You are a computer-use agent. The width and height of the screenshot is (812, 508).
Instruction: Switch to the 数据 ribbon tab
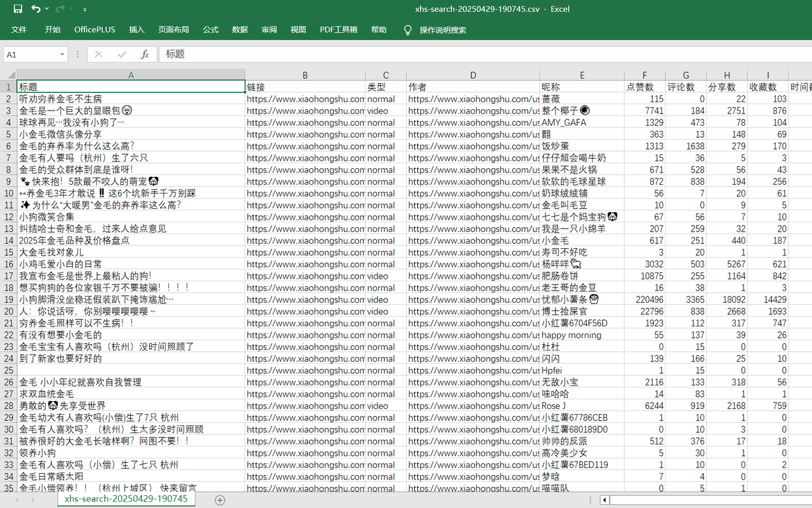point(240,29)
